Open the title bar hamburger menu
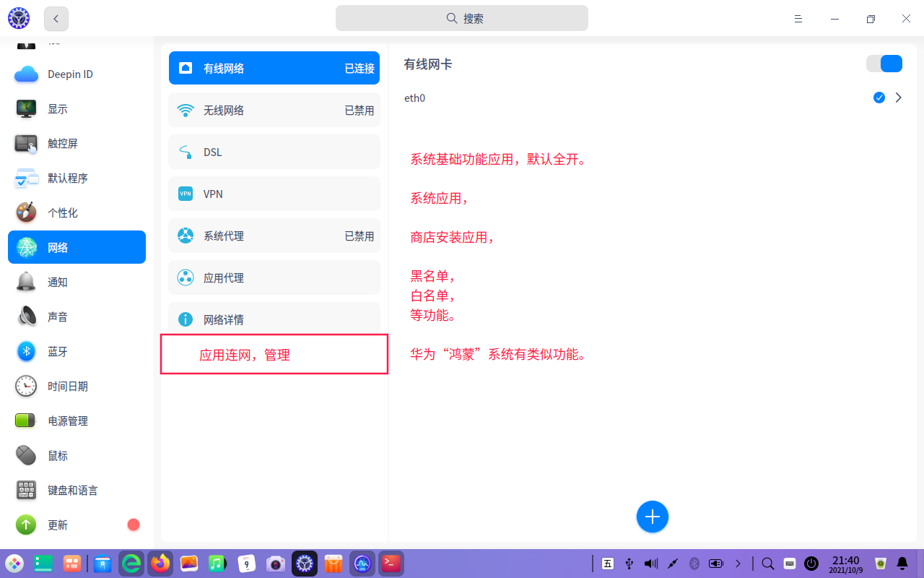 [x=798, y=19]
